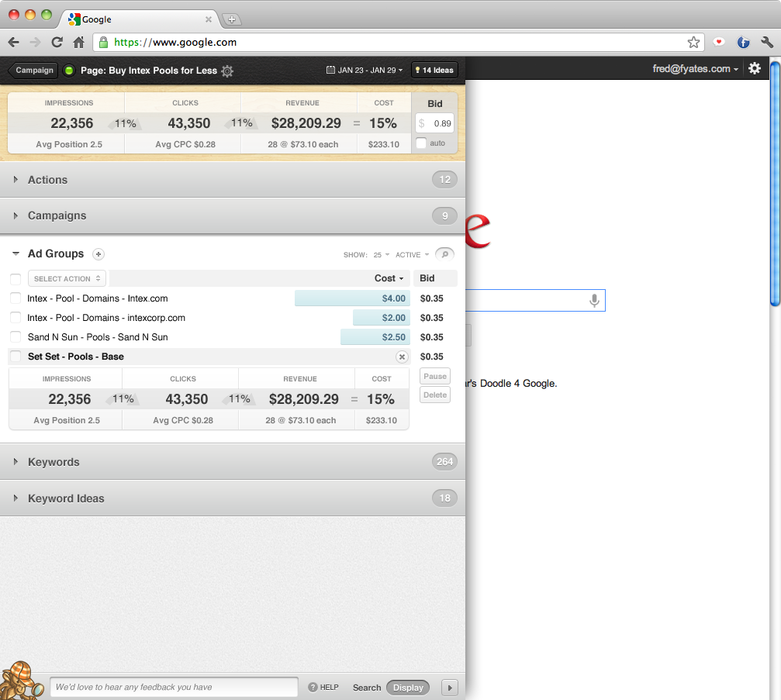781x700 pixels.
Task: Add new ad group with plus icon
Action: pyautogui.click(x=98, y=254)
